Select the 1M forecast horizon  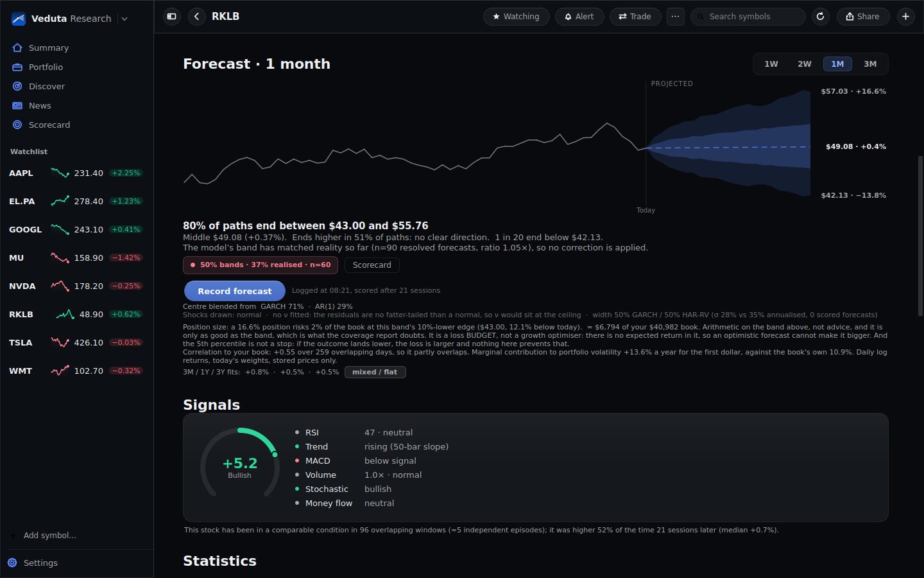[837, 64]
